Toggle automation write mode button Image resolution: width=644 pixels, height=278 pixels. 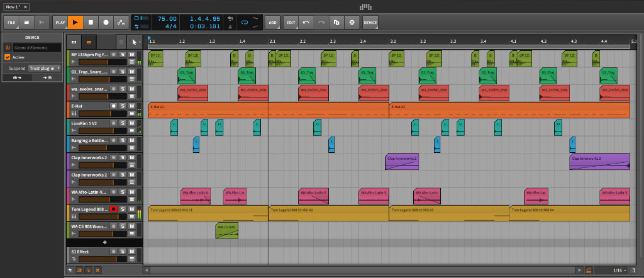(121, 23)
